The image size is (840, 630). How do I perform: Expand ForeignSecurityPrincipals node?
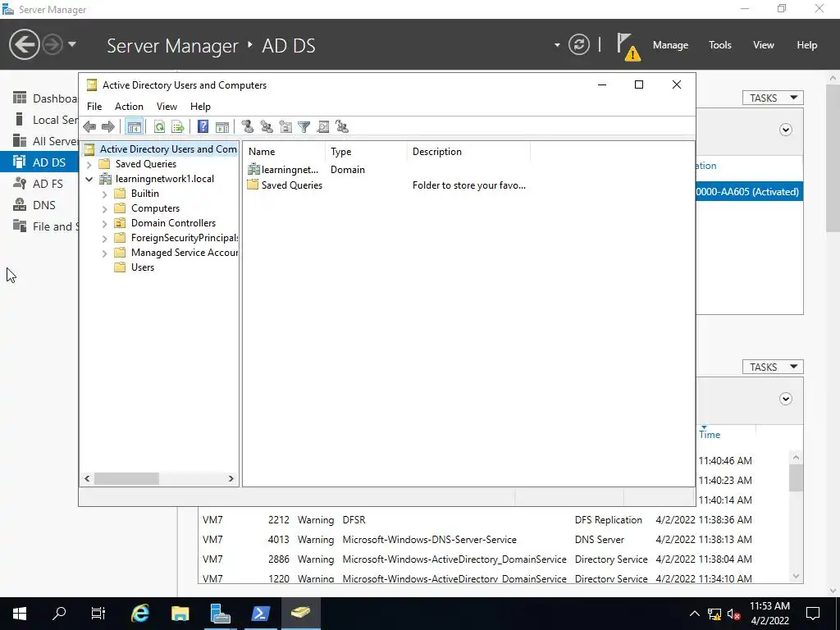pos(105,239)
